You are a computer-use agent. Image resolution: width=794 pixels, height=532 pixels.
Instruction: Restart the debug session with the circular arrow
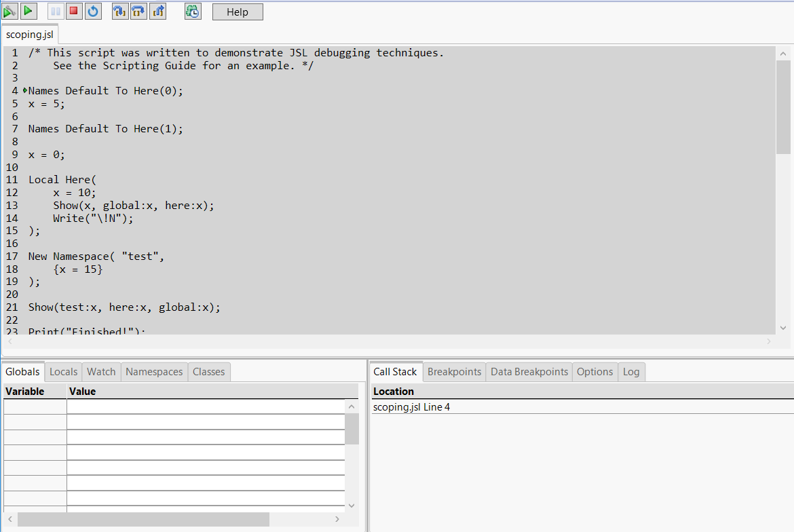[x=93, y=11]
